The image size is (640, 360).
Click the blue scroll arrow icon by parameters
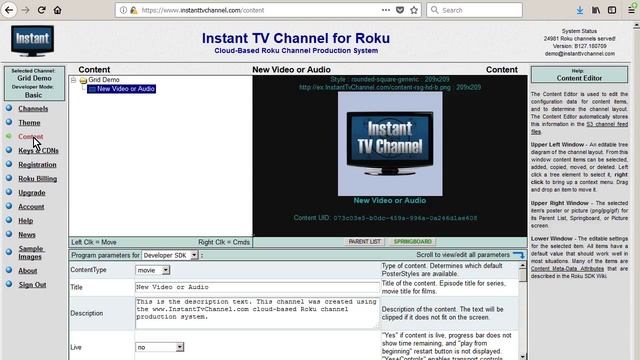coord(519,255)
